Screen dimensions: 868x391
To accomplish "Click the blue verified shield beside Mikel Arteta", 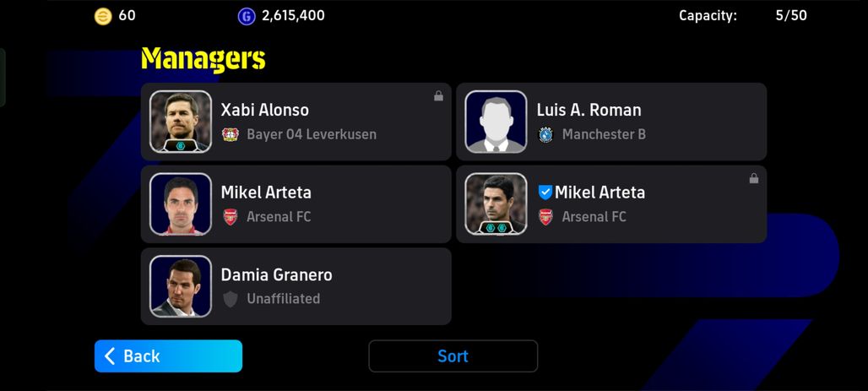I will pos(545,193).
